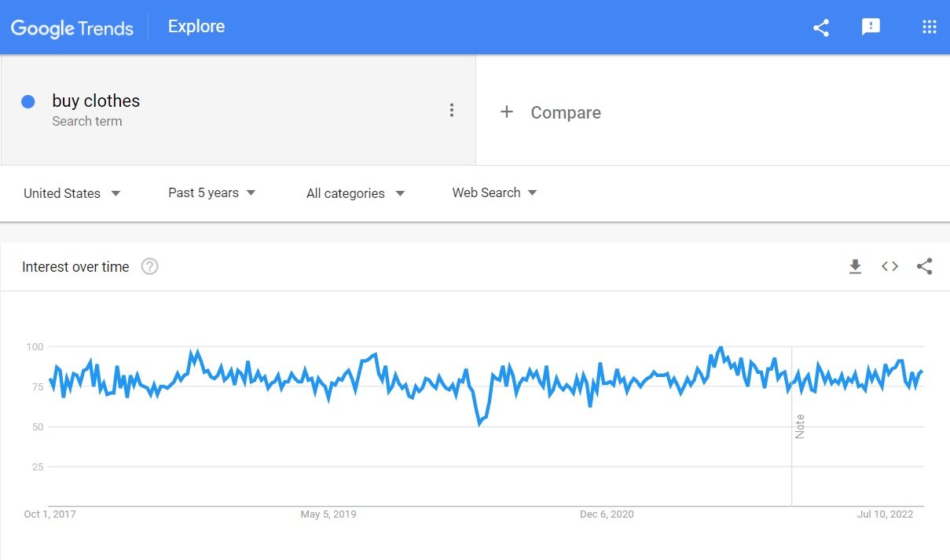Image resolution: width=950 pixels, height=560 pixels.
Task: Click the blue dot next to buy clothes
Action: pyautogui.click(x=28, y=101)
